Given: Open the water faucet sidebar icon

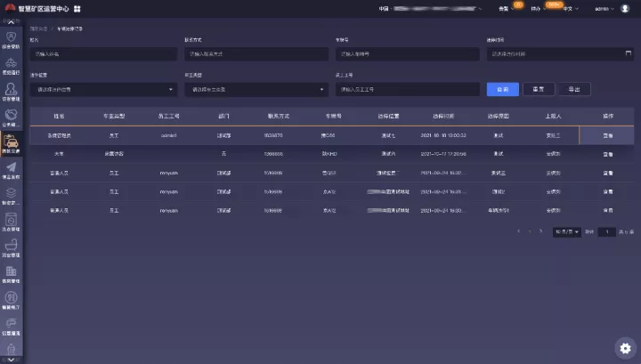Looking at the screenshot, I should click(11, 324).
